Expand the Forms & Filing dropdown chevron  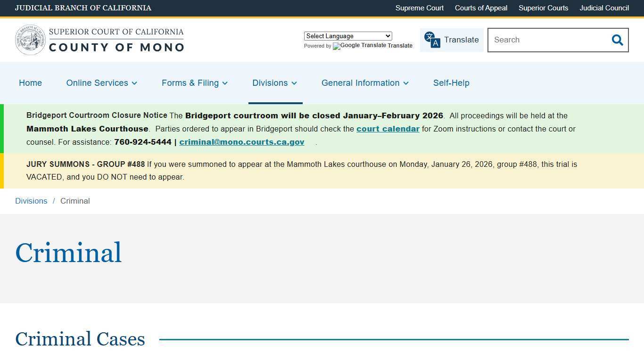225,83
